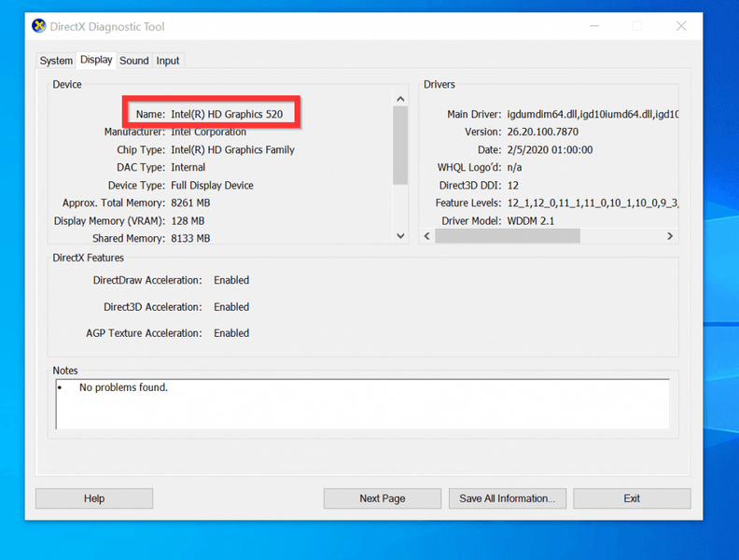
Task: Click the DAC Type value Internal
Action: [188, 167]
